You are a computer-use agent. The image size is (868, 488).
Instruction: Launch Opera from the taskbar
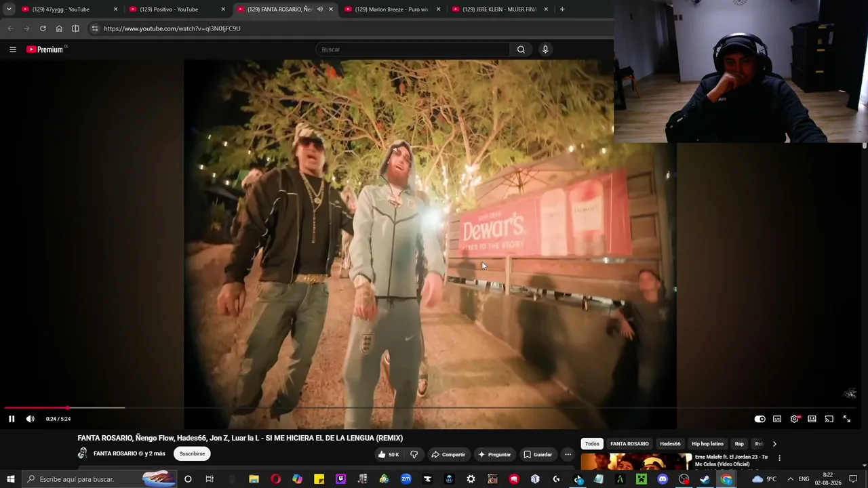(x=275, y=479)
